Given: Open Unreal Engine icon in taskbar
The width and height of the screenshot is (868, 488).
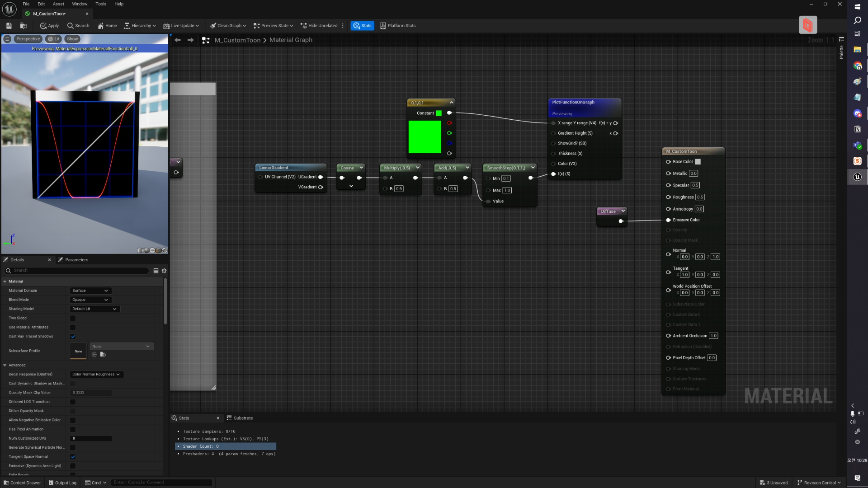Looking at the screenshot, I should (857, 177).
